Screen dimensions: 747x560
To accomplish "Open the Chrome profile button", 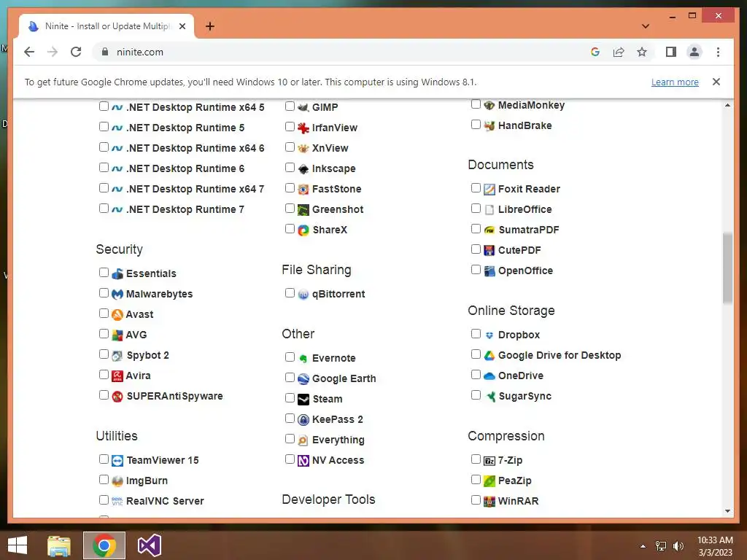I will coord(694,52).
